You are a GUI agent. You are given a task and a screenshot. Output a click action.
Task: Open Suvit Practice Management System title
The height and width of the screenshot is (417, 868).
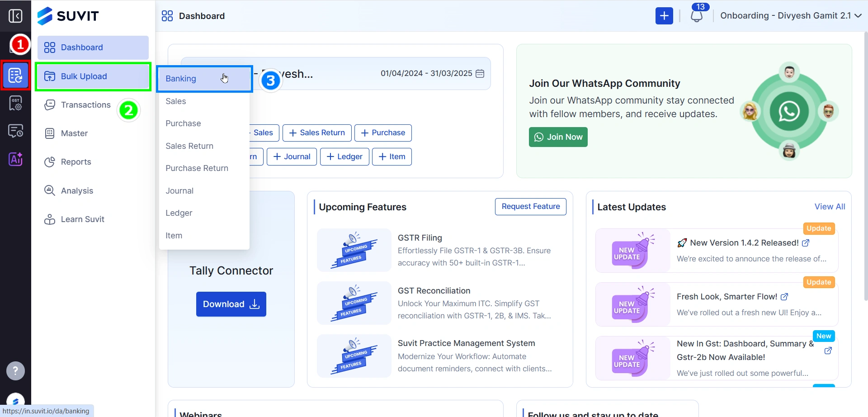click(467, 343)
